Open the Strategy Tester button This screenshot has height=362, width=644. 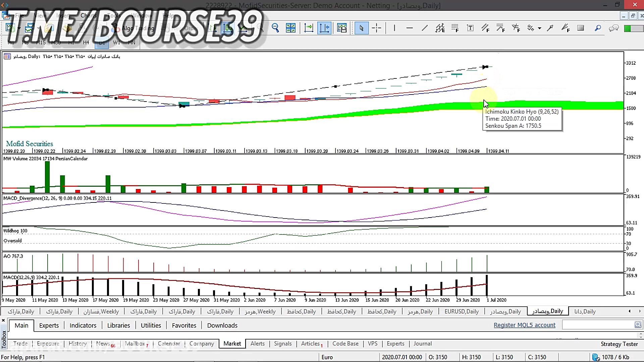[x=619, y=344]
